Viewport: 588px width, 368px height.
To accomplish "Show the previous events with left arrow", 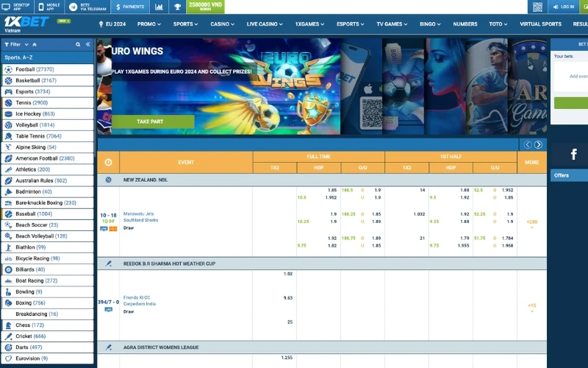I will [528, 144].
